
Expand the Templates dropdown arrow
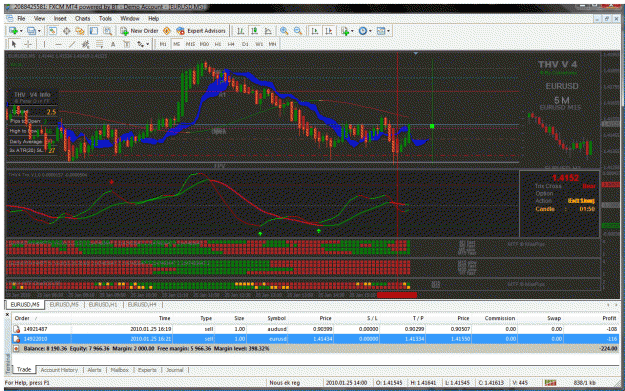click(x=389, y=31)
